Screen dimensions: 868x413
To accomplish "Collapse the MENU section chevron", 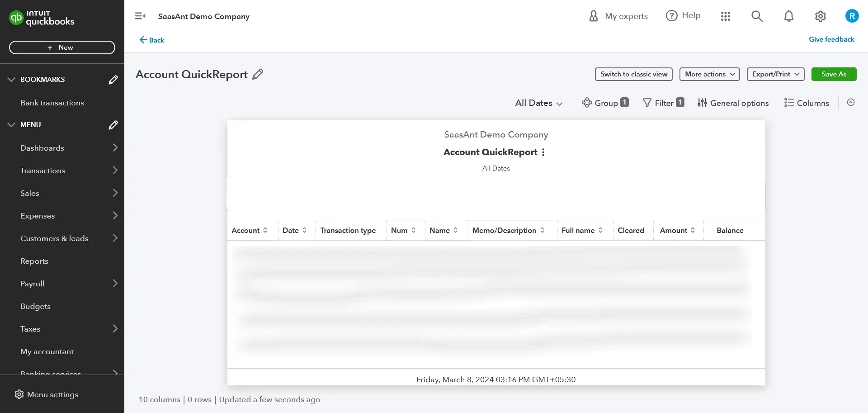I will click(x=11, y=125).
